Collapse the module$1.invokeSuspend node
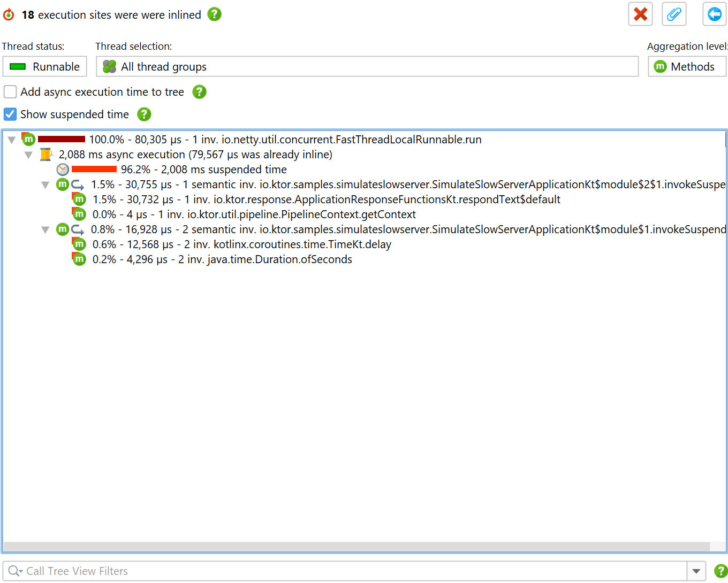 pyautogui.click(x=45, y=230)
